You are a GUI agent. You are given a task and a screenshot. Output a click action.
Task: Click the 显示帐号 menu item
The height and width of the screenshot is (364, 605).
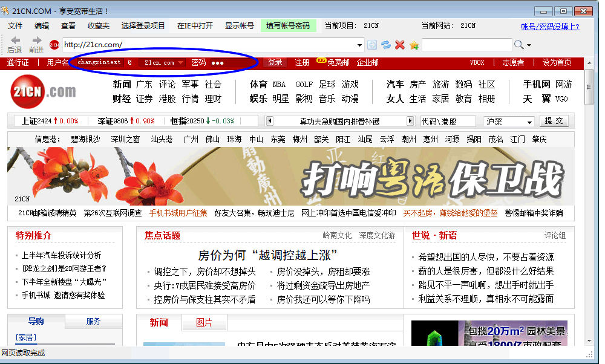click(x=240, y=26)
